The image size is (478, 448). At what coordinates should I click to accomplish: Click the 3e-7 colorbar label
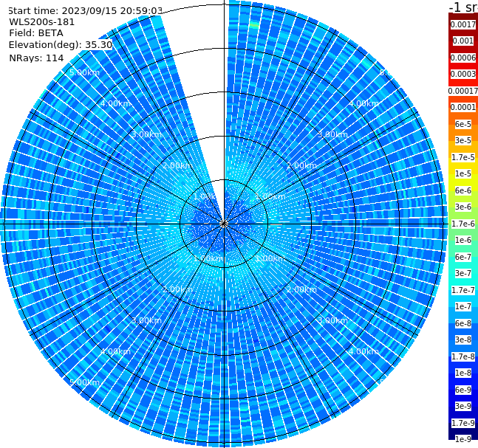[463, 273]
